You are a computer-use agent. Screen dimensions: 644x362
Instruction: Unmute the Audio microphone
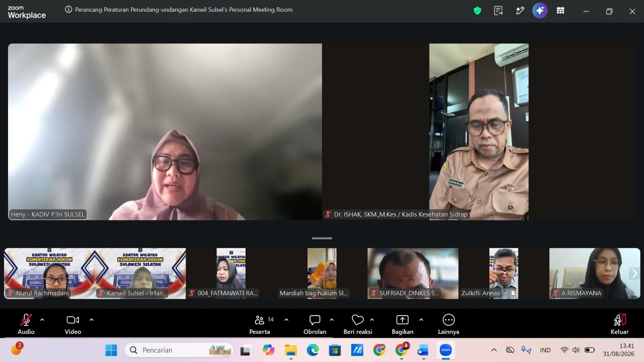(x=26, y=324)
